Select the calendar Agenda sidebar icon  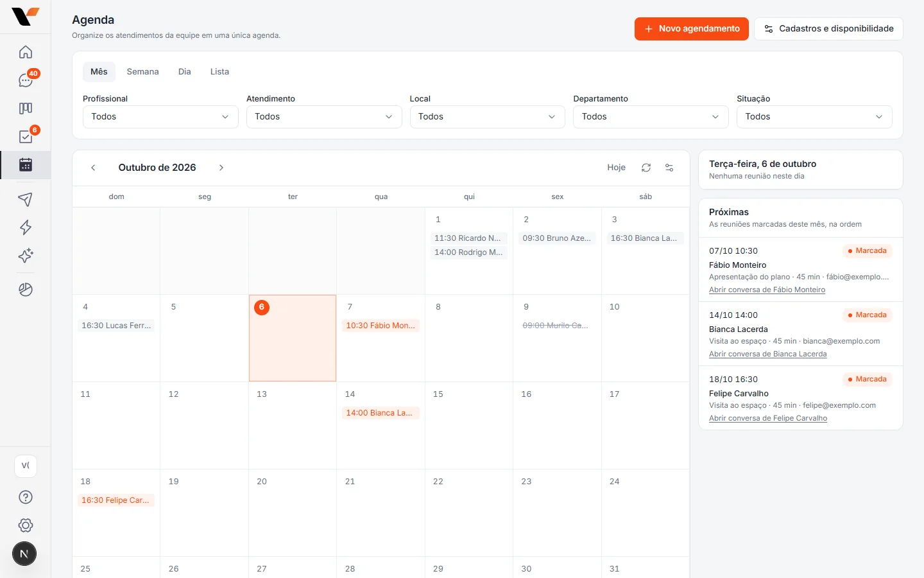tap(26, 165)
